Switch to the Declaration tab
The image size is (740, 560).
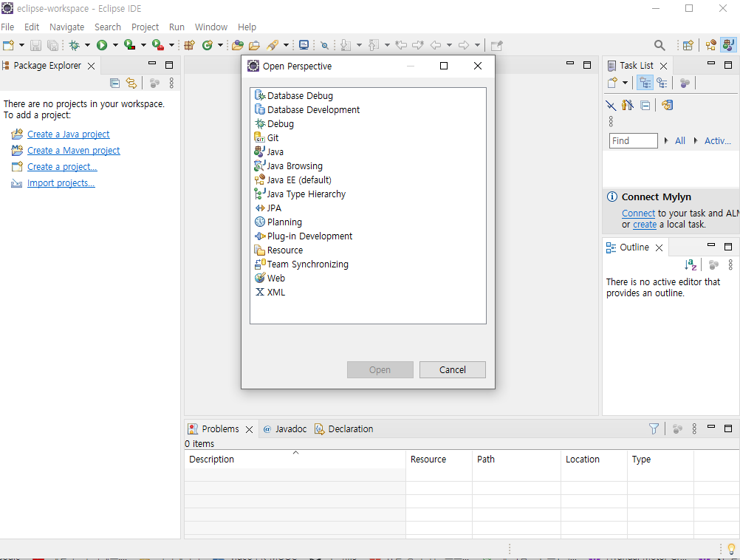click(x=344, y=428)
